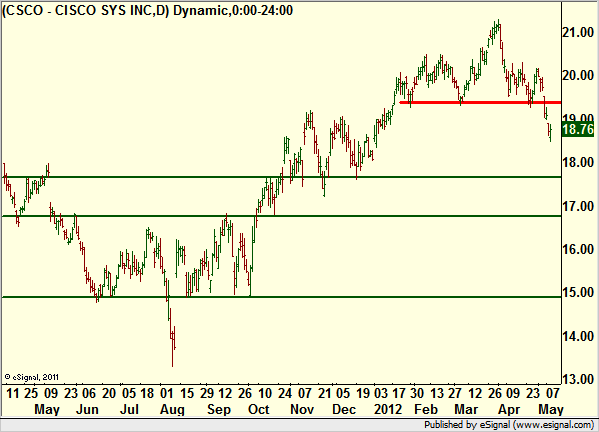Image resolution: width=599 pixels, height=432 pixels.
Task: Click the Dec month label on time axis
Action: tap(344, 409)
